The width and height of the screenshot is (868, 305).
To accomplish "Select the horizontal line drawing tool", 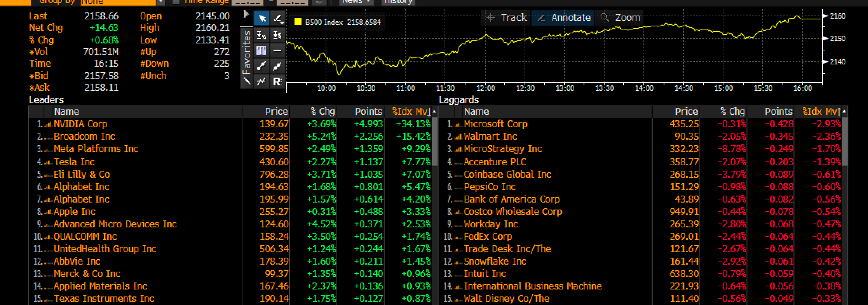I will [277, 50].
